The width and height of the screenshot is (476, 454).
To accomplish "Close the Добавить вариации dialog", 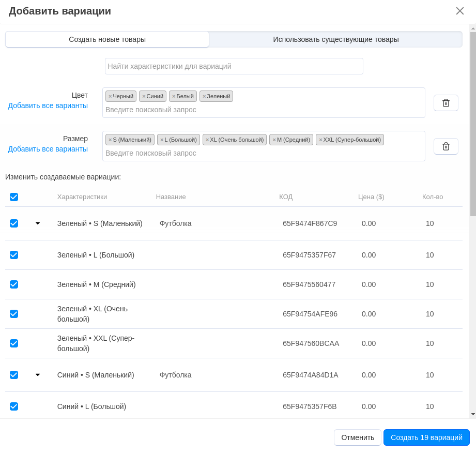I will (x=459, y=11).
